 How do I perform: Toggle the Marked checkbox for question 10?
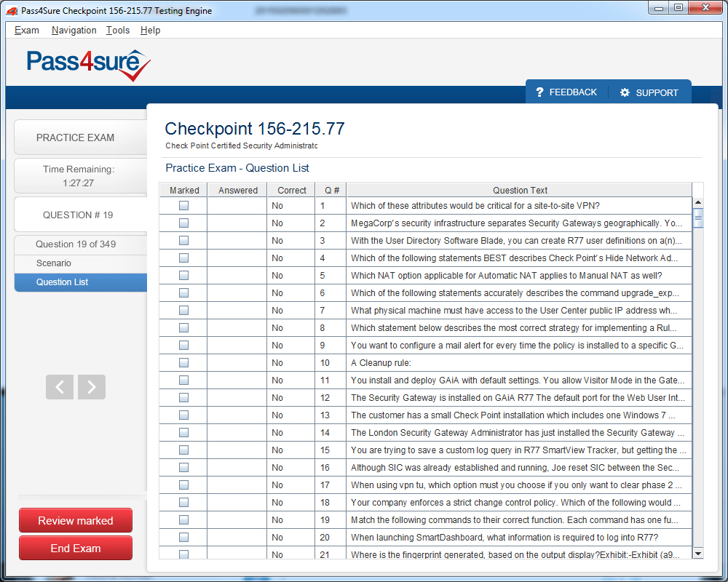183,363
